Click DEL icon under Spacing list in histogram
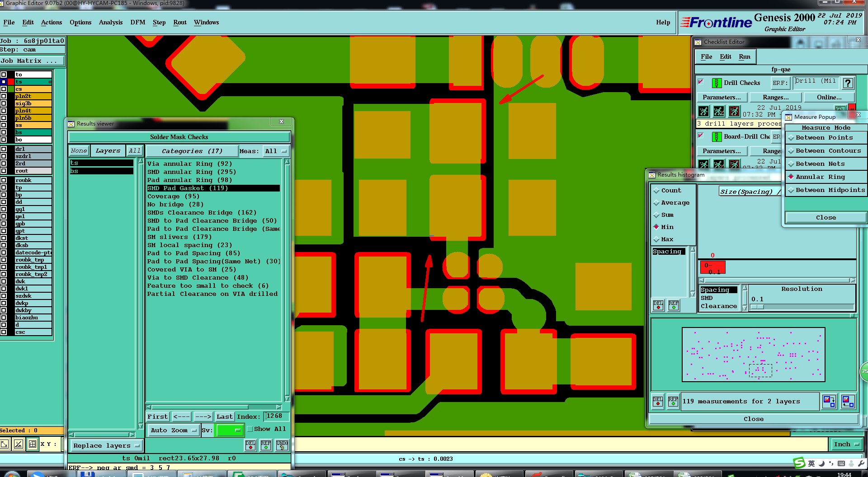The width and height of the screenshot is (868, 477). pos(658,305)
